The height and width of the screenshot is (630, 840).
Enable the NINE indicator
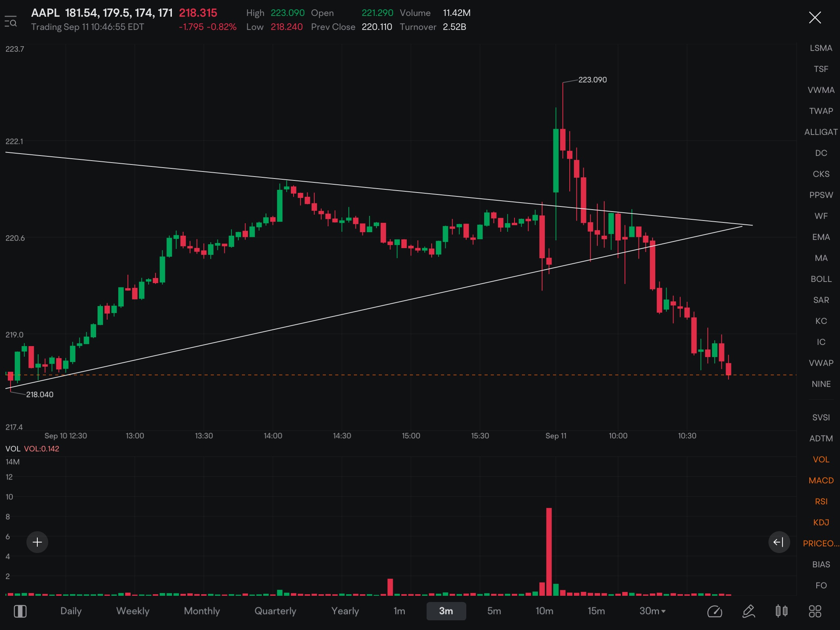[821, 384]
